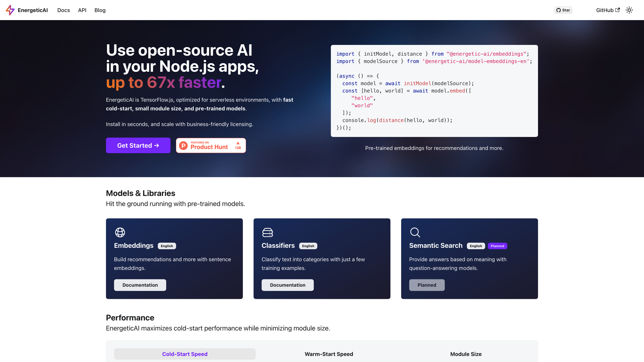Click the GitHub Star button
This screenshot has height=362, width=644.
click(x=563, y=10)
